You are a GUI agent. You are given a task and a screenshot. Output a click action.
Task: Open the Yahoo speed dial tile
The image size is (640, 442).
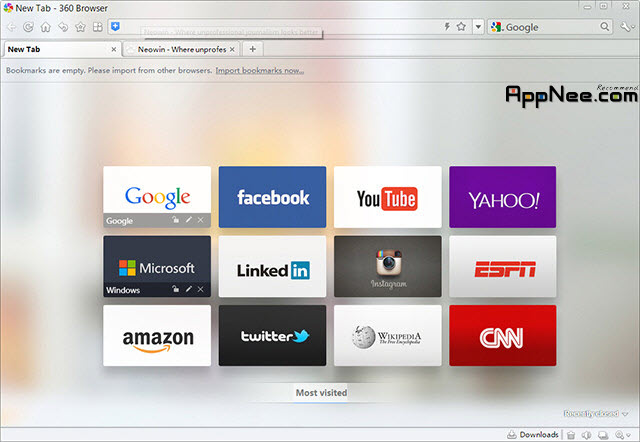tap(502, 197)
